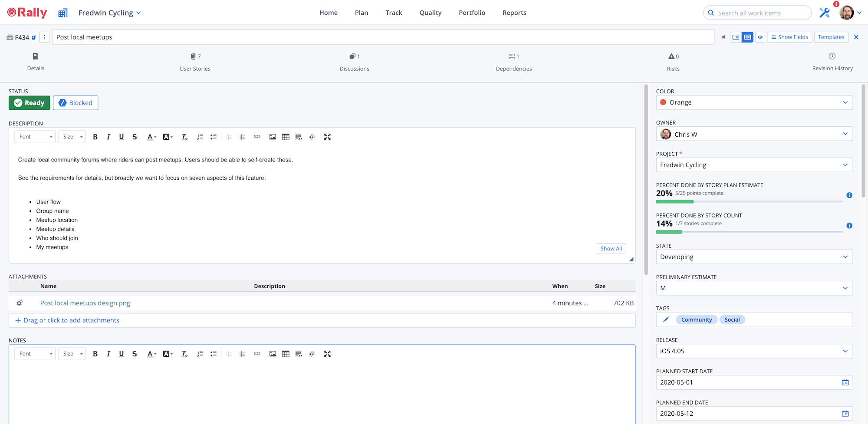Toggle bold formatting in the Notes editor
Screen dimensions: 868x424
[x=95, y=354]
